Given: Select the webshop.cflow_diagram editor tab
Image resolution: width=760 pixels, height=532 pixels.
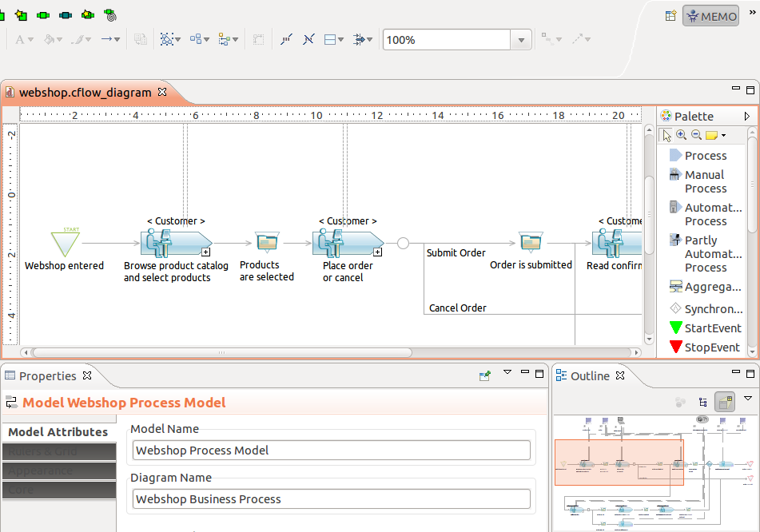Looking at the screenshot, I should tap(86, 93).
